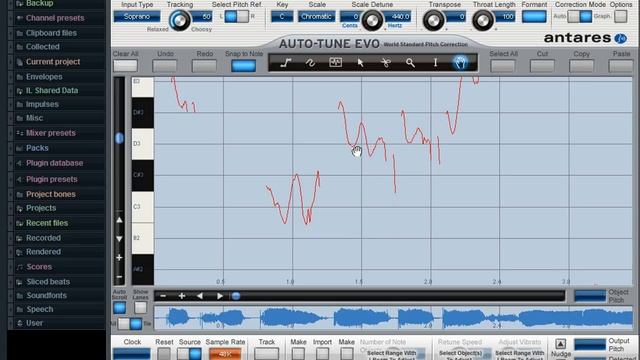Click the Tracking knob

tap(179, 20)
